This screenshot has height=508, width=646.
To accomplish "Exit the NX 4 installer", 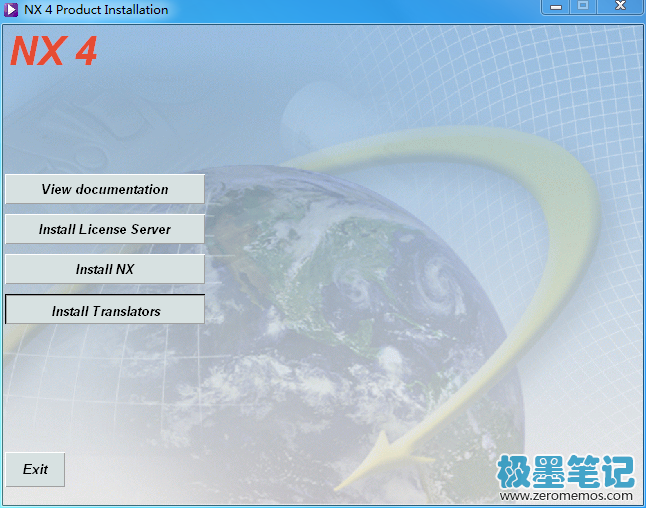I will (x=35, y=469).
